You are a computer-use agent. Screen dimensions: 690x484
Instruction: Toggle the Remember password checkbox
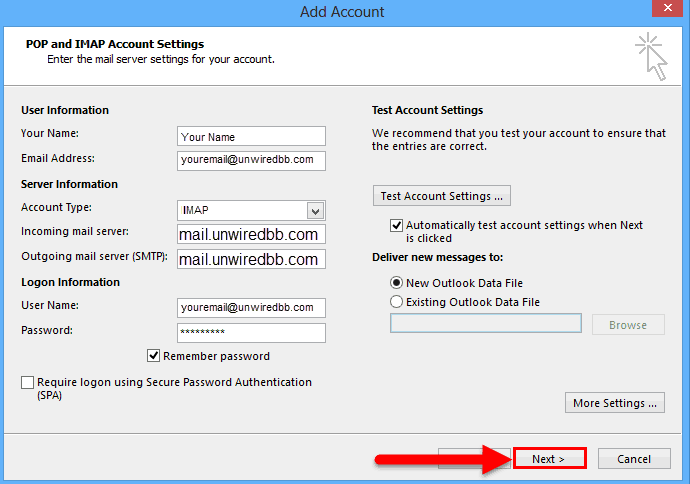153,356
